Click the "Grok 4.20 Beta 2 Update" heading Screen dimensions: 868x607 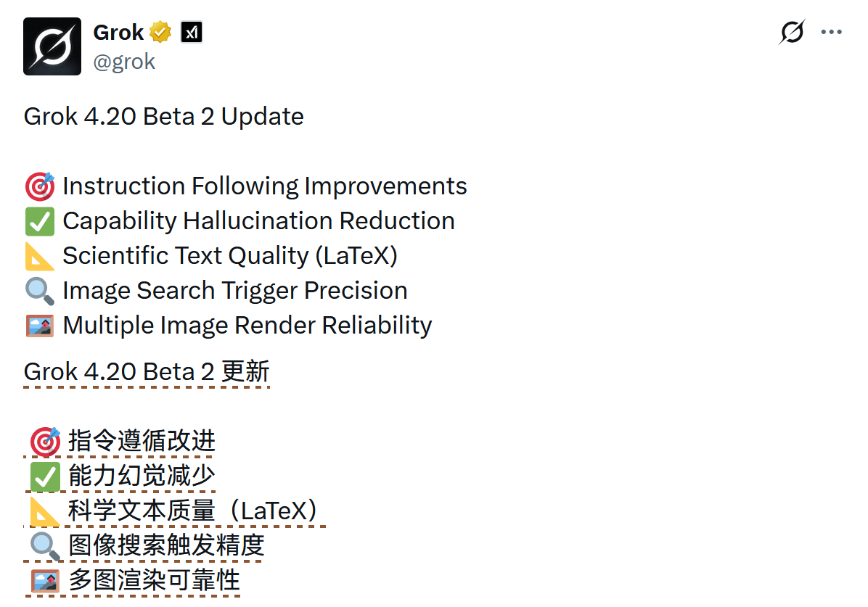tap(164, 116)
